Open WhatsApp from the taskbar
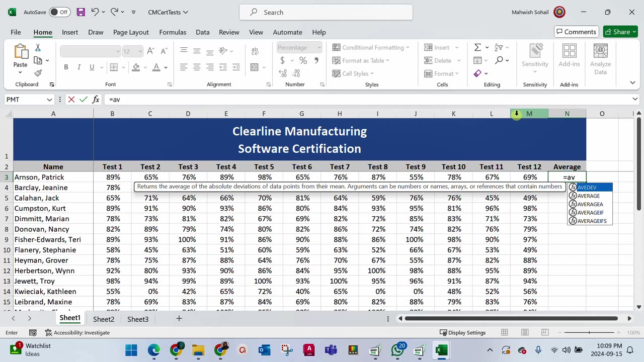This screenshot has width=644, height=362. point(397,350)
